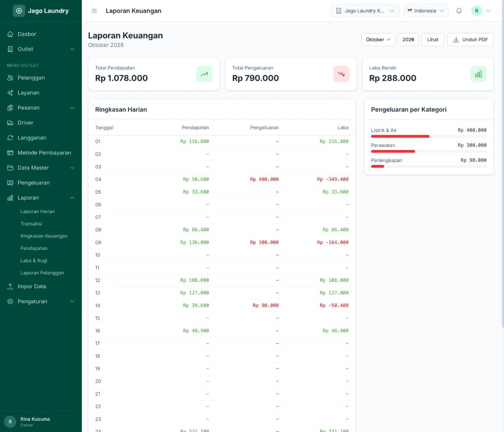Click the Dasbor home icon

pyautogui.click(x=10, y=34)
